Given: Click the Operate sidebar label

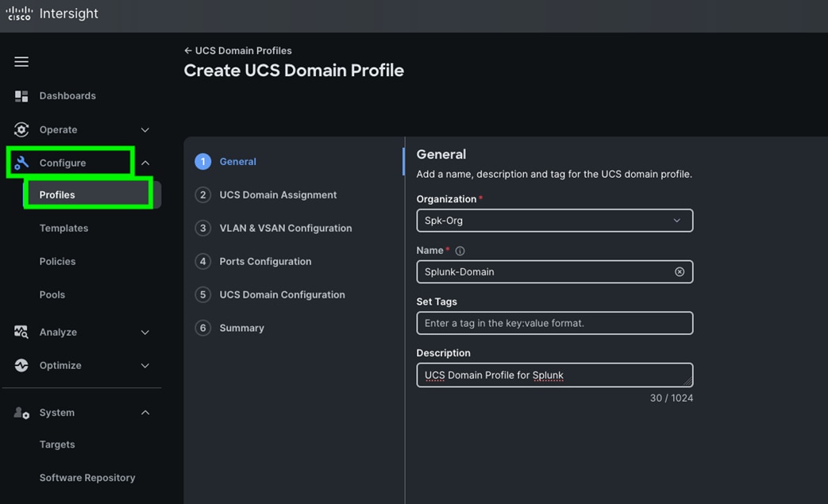Looking at the screenshot, I should [58, 130].
